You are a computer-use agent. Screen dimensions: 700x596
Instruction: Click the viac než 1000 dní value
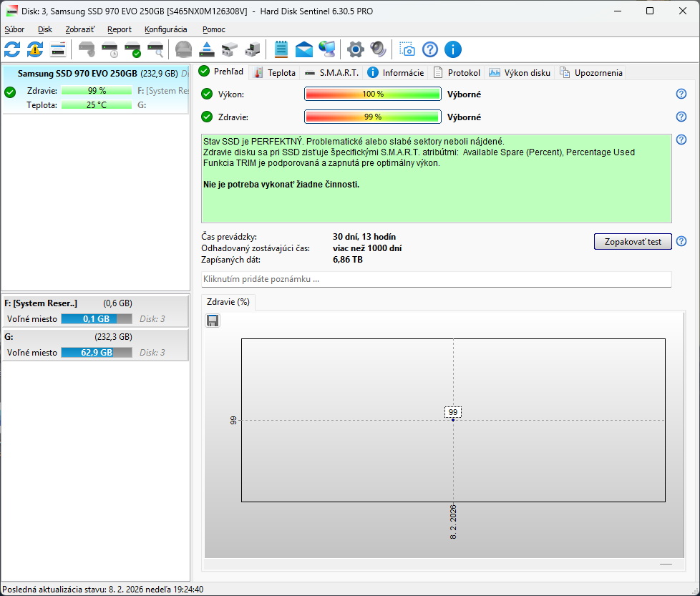point(367,248)
